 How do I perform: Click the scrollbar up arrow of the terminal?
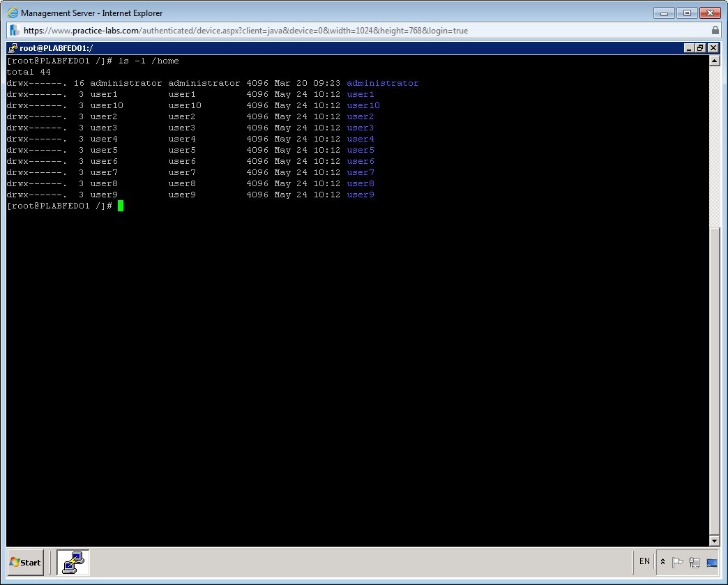click(x=715, y=60)
